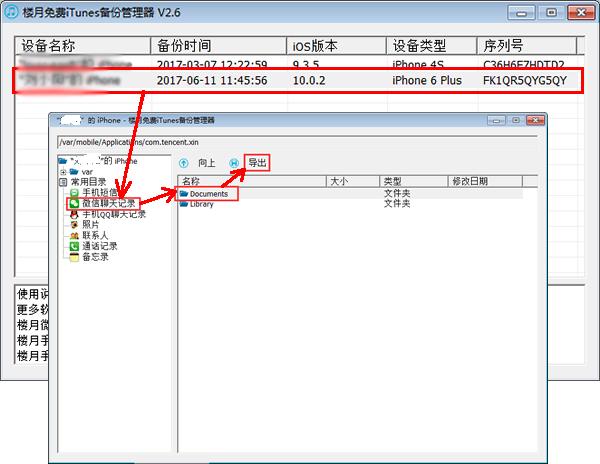Screen dimensions: 600x464
Task: Click 序列号 column header in main window
Action: click(x=527, y=46)
